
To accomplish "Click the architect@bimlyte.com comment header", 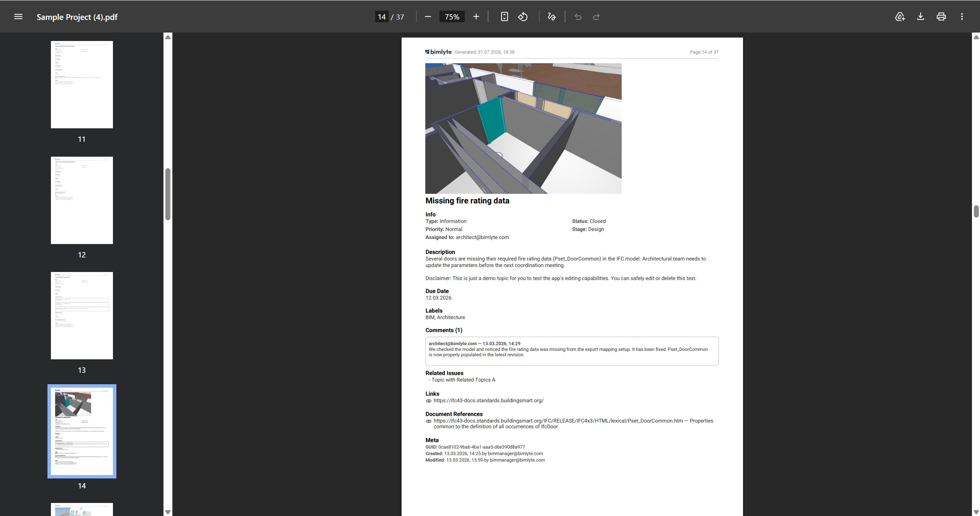I will click(475, 344).
